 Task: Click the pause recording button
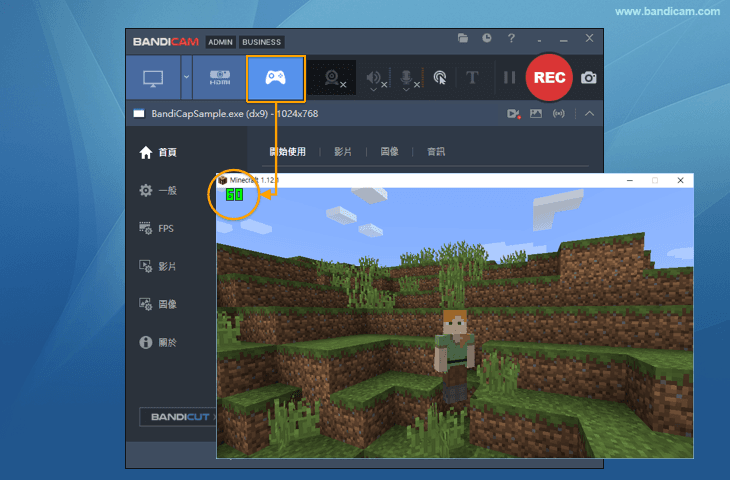coord(508,78)
